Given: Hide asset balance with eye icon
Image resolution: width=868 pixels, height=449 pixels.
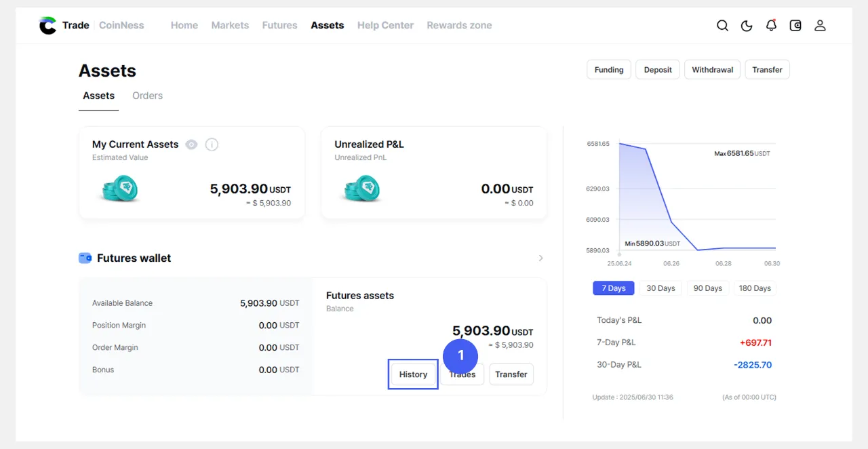Looking at the screenshot, I should click(191, 144).
